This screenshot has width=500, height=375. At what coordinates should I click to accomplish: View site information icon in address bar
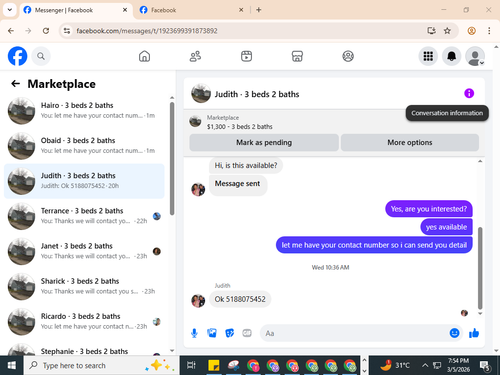pyautogui.click(x=67, y=31)
